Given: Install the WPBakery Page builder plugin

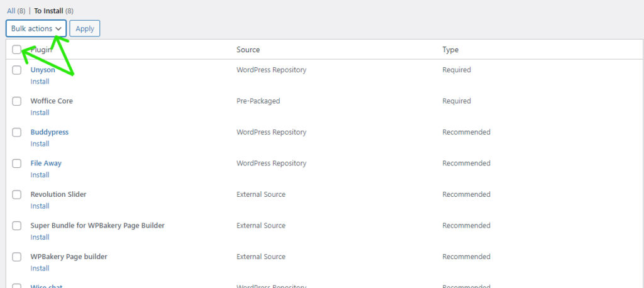Looking at the screenshot, I should pyautogui.click(x=40, y=269).
